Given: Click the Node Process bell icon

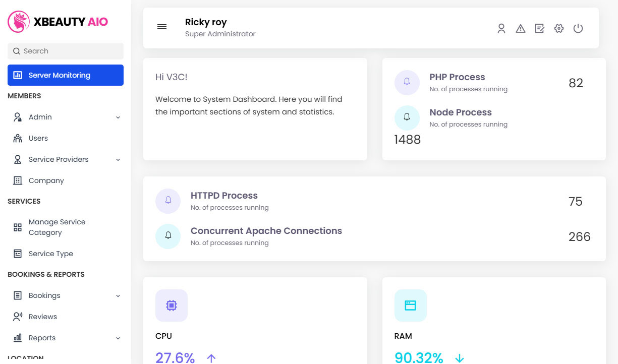Looking at the screenshot, I should pos(407,117).
